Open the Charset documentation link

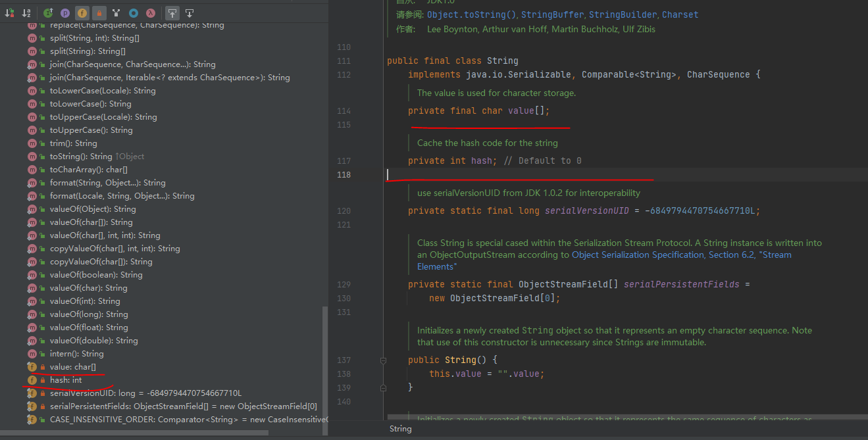(680, 14)
